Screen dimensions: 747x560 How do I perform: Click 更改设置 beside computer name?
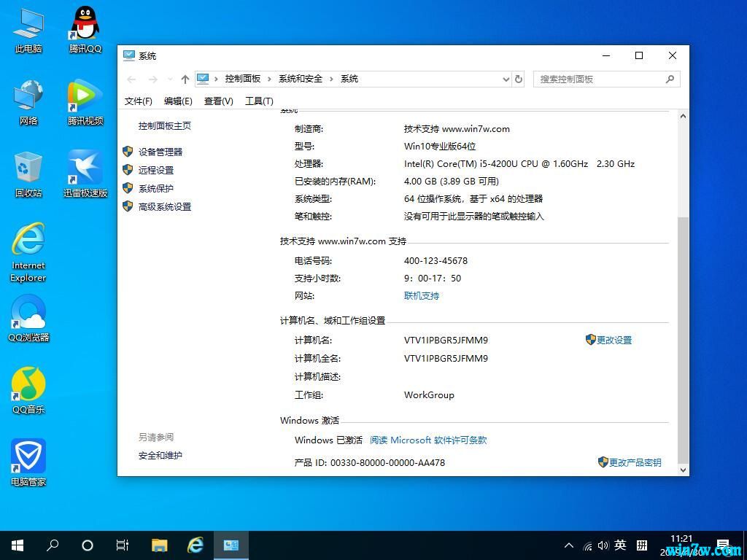[x=614, y=341]
